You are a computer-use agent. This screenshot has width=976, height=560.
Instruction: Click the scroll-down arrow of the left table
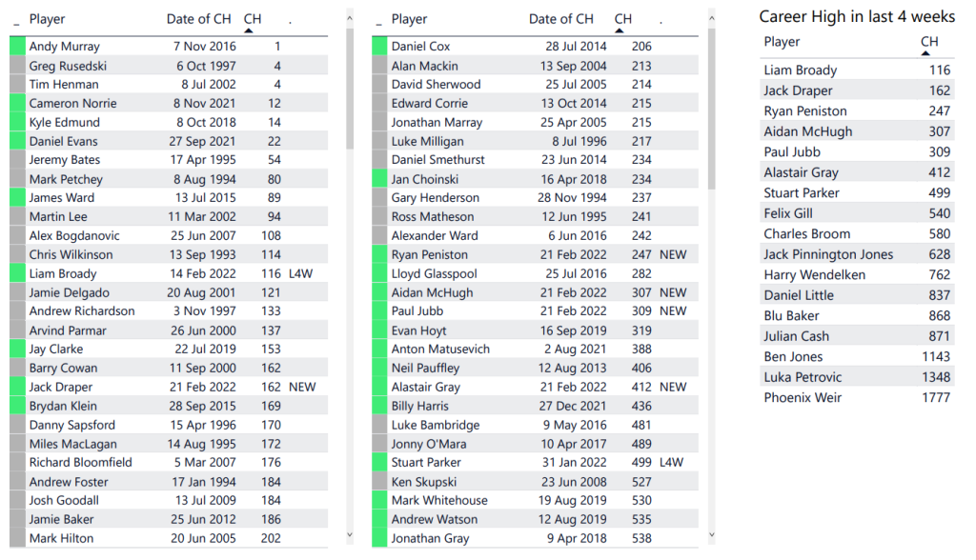(350, 537)
